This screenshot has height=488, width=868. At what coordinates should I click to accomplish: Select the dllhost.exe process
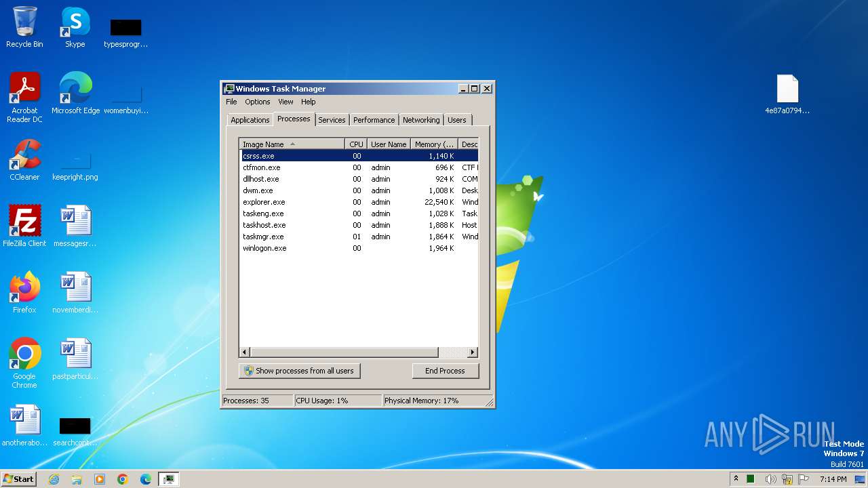click(359, 179)
